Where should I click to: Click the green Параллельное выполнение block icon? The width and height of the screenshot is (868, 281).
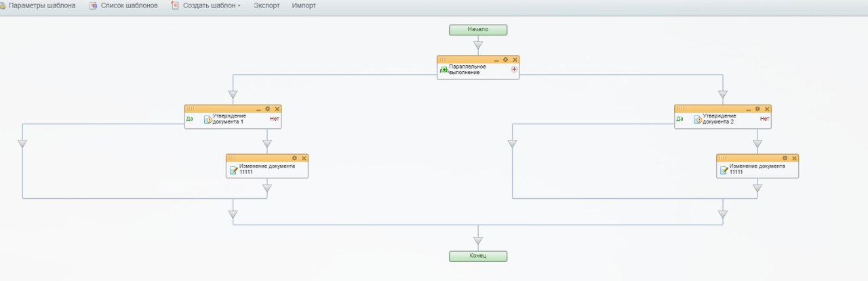(444, 69)
